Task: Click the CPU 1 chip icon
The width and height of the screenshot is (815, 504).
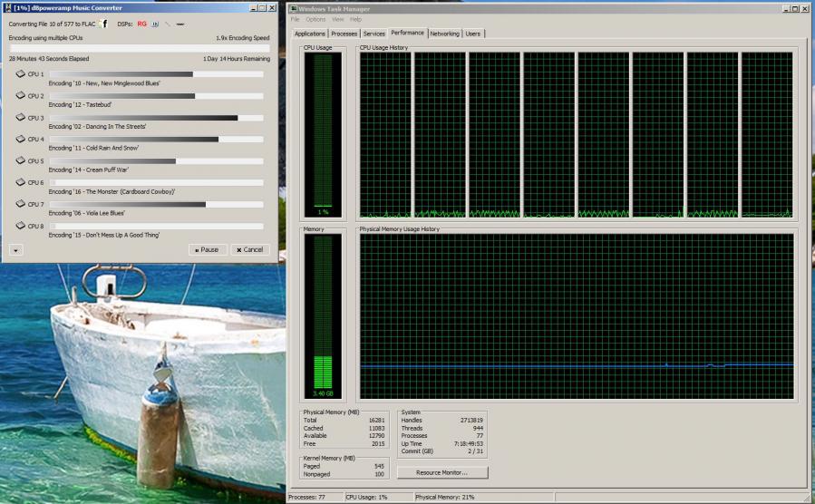Action: [x=20, y=74]
